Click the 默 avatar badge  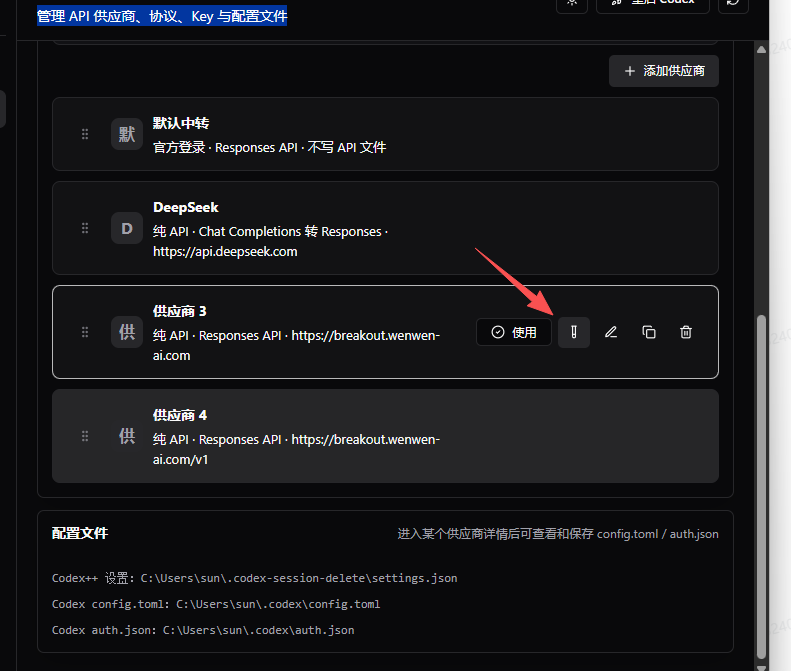coord(127,134)
